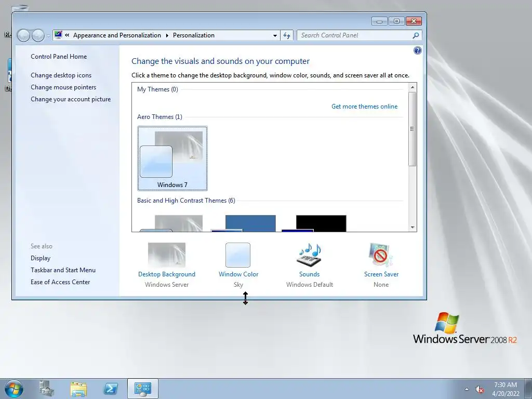This screenshot has width=532, height=399.
Task: Click the Sounds text link
Action: [310, 274]
